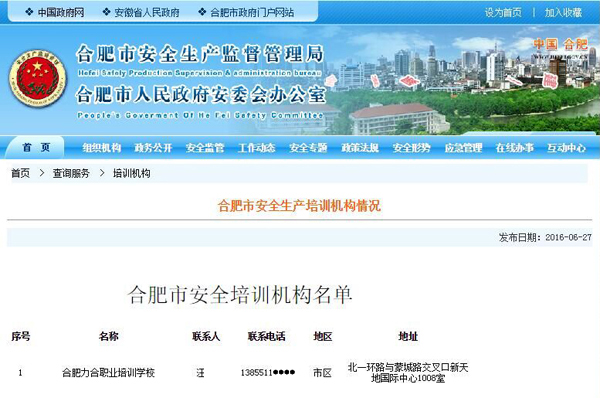The width and height of the screenshot is (600, 398).
Task: Click 查询服务 breadcrumb link
Action: tap(71, 173)
